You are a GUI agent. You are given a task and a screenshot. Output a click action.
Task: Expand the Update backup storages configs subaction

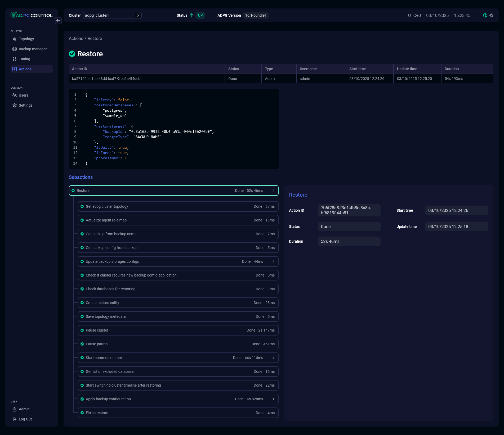pos(273,261)
